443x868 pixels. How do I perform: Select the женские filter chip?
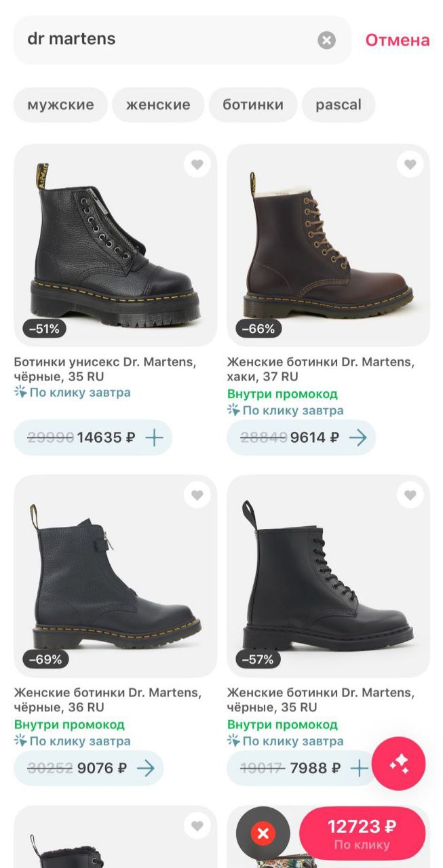click(158, 105)
